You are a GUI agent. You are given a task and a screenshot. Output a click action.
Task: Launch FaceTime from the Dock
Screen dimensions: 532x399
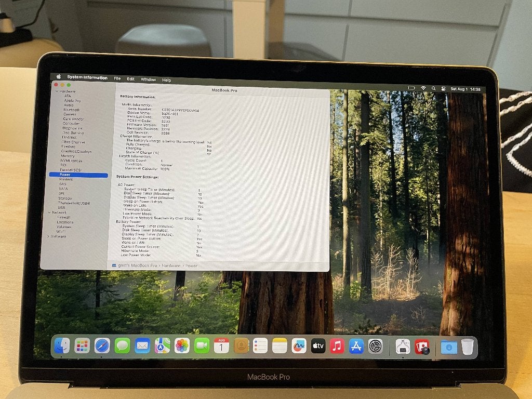pyautogui.click(x=202, y=346)
